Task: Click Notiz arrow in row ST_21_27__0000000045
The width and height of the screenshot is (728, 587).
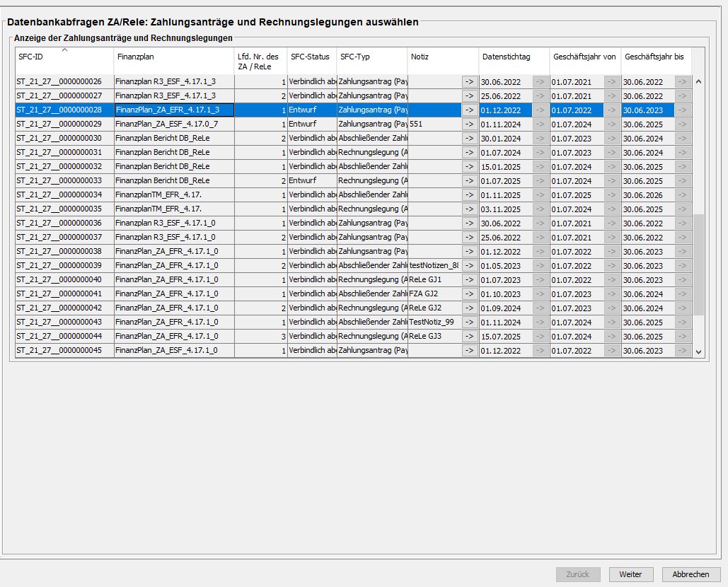Action: [470, 350]
